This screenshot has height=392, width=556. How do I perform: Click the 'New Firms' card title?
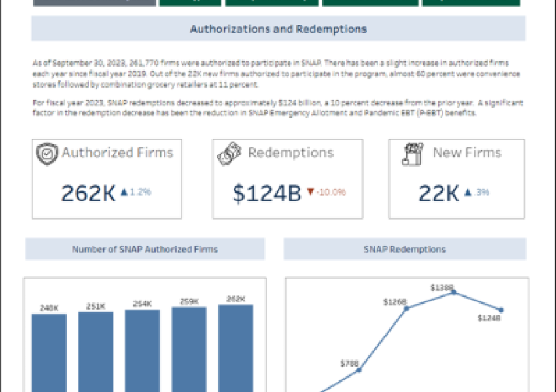point(467,153)
